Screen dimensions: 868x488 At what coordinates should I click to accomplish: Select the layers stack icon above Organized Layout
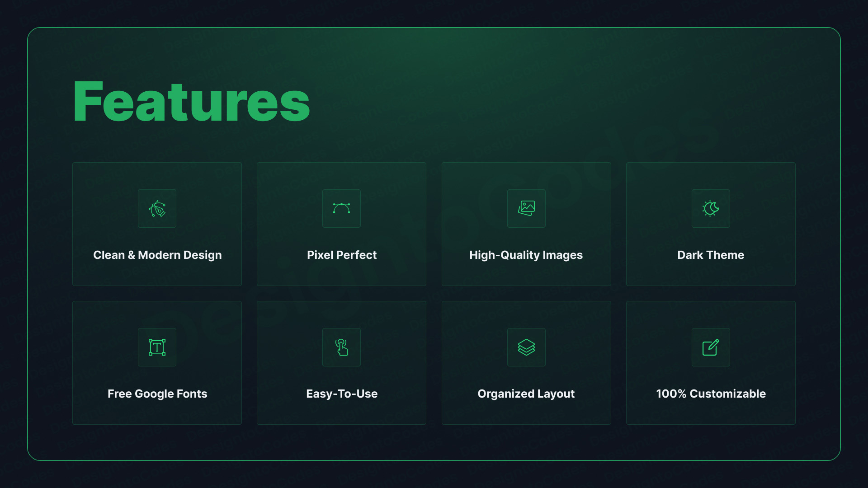coord(526,347)
